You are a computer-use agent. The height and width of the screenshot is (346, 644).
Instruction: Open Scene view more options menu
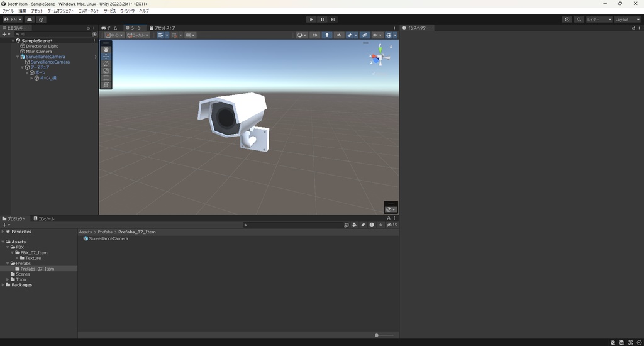[x=395, y=28]
